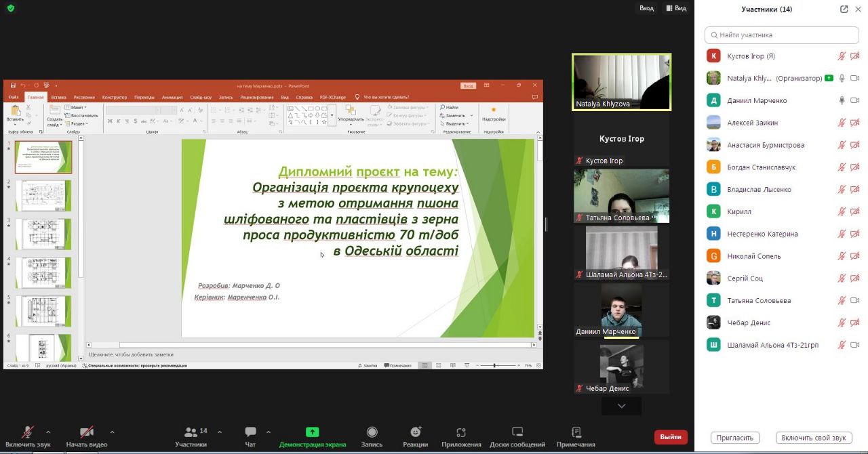Open the Zoom chat panel

click(x=250, y=436)
